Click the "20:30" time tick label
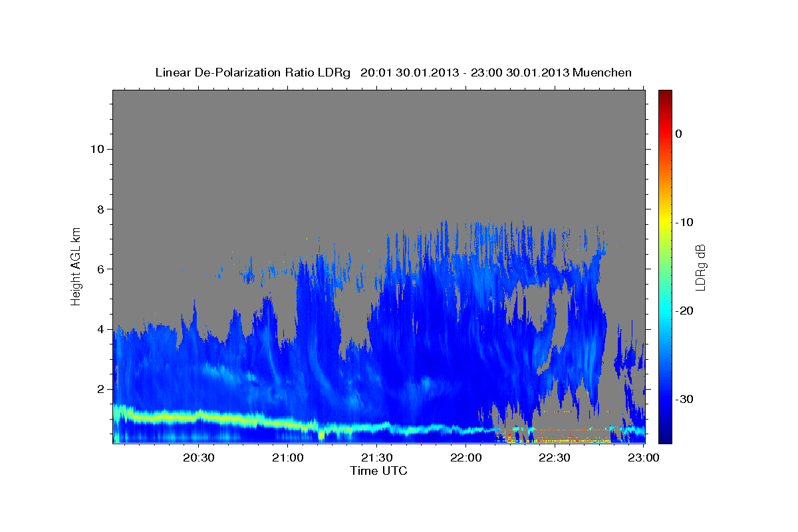 (x=199, y=458)
